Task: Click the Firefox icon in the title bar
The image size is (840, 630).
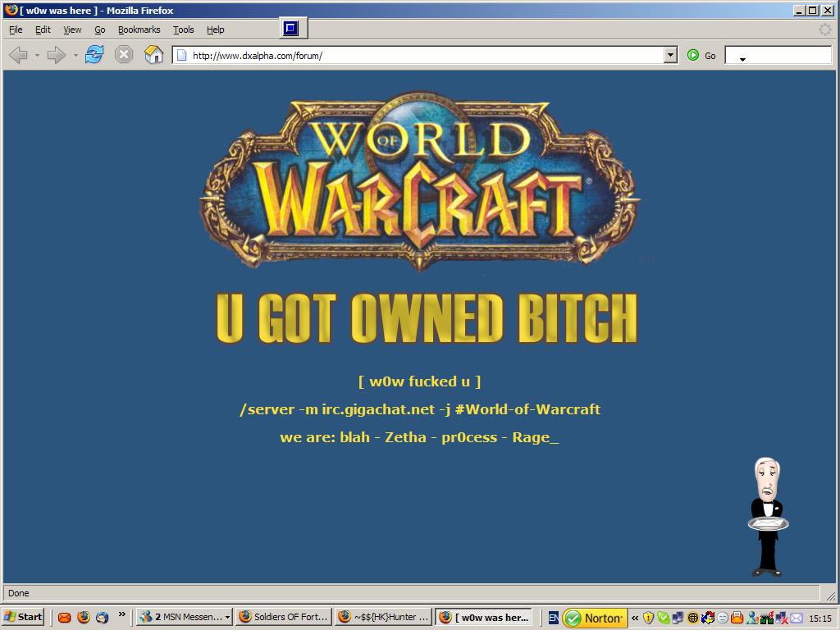Action: coord(11,10)
